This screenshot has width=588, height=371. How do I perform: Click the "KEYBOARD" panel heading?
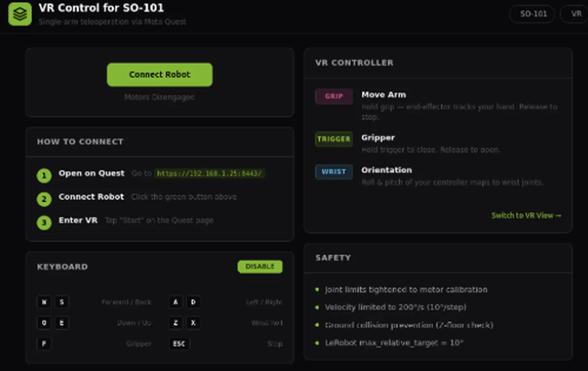tap(63, 267)
